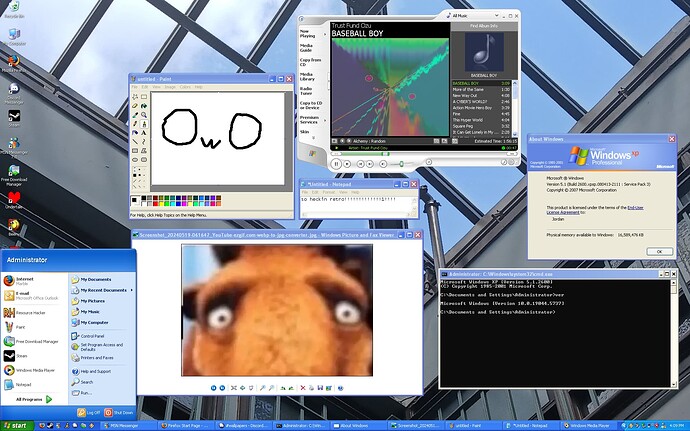This screenshot has height=431, width=690.
Task: Select the Free-Form Select tool in Paint
Action: click(135, 97)
